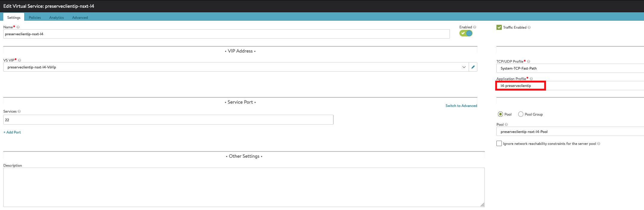The width and height of the screenshot is (644, 210).
Task: Expand the VS VIP dropdown chevron
Action: click(464, 67)
